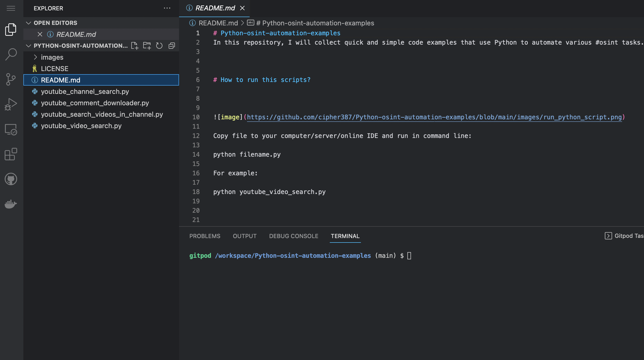This screenshot has height=360, width=644.
Task: Click the repository description on line 2
Action: coord(428,43)
